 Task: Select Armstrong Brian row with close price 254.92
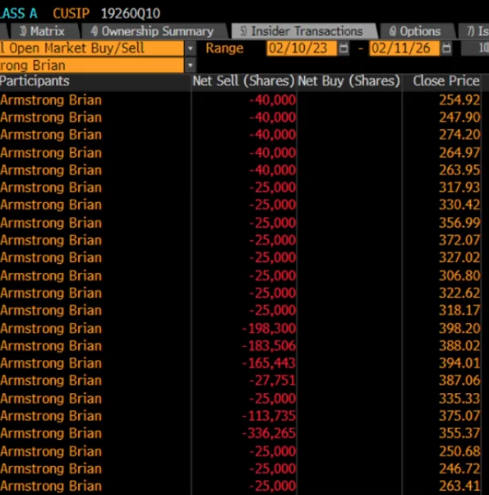click(240, 100)
